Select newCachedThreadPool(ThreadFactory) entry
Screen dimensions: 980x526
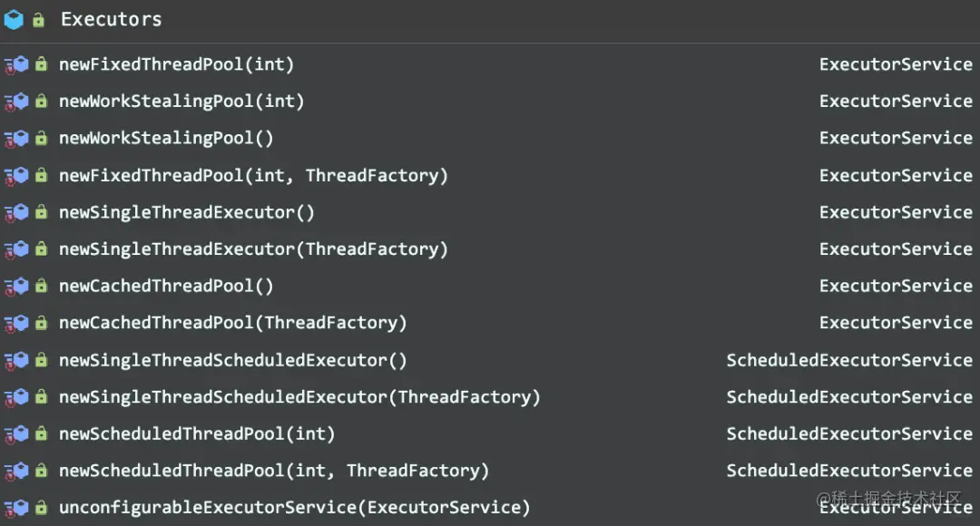coord(490,323)
